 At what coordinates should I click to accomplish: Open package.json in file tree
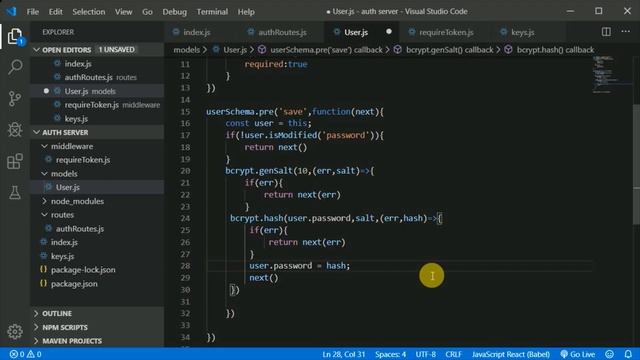[x=97, y=283]
